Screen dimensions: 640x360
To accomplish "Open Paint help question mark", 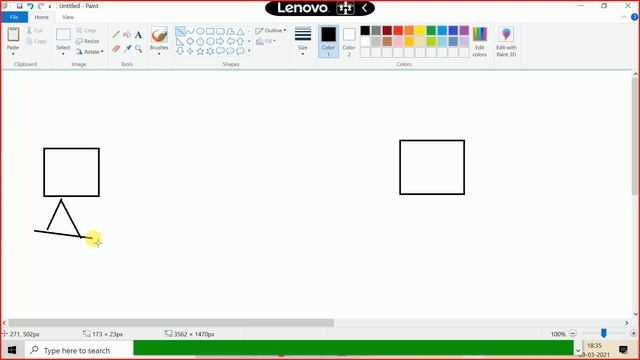I will tap(634, 17).
